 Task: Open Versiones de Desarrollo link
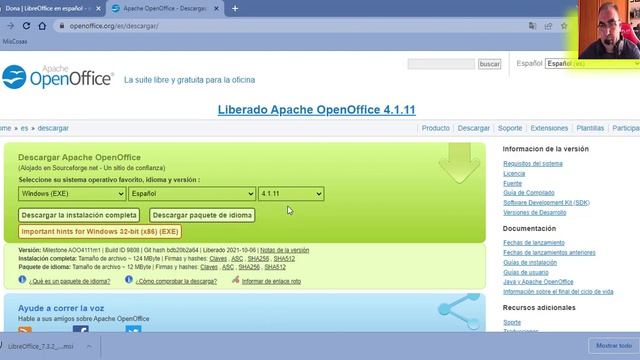point(534,212)
